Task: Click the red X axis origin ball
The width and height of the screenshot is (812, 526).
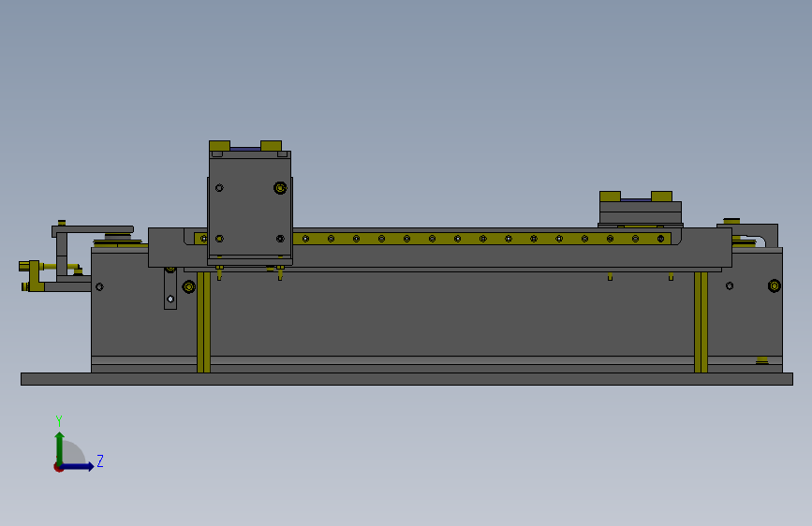Action: 58,467
